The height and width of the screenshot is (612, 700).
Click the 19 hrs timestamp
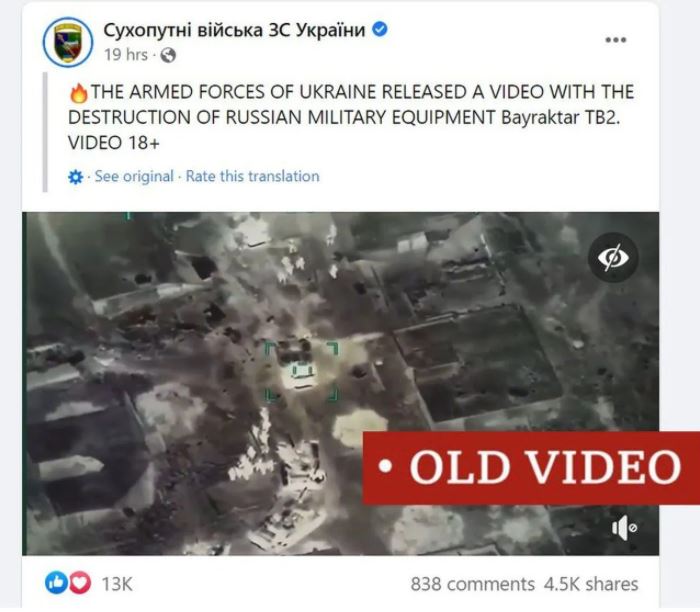click(x=126, y=55)
